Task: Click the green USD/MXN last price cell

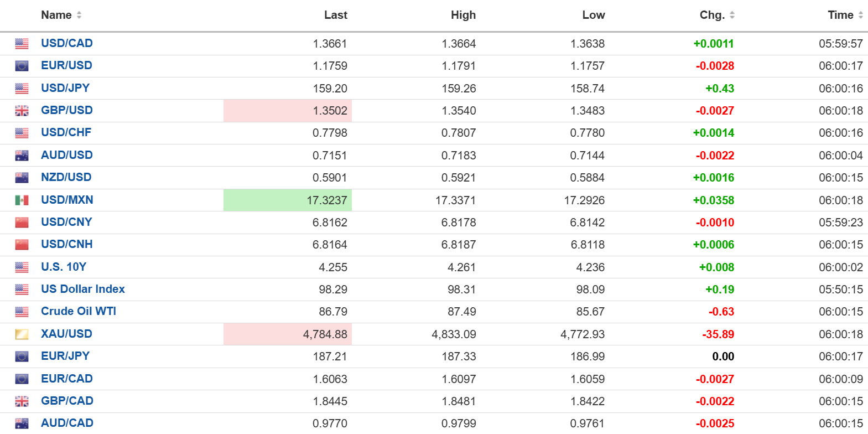Action: pos(288,200)
